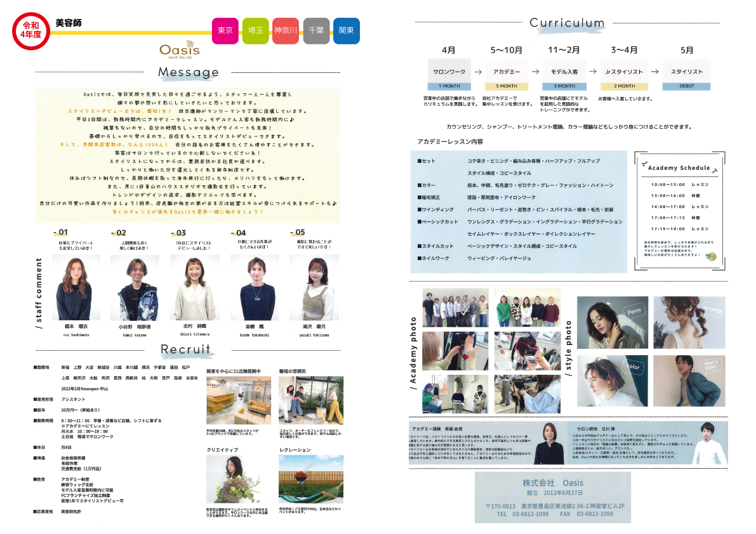Click the ■休日 recruit row label
This screenshot has width=756, height=534.
point(39,447)
